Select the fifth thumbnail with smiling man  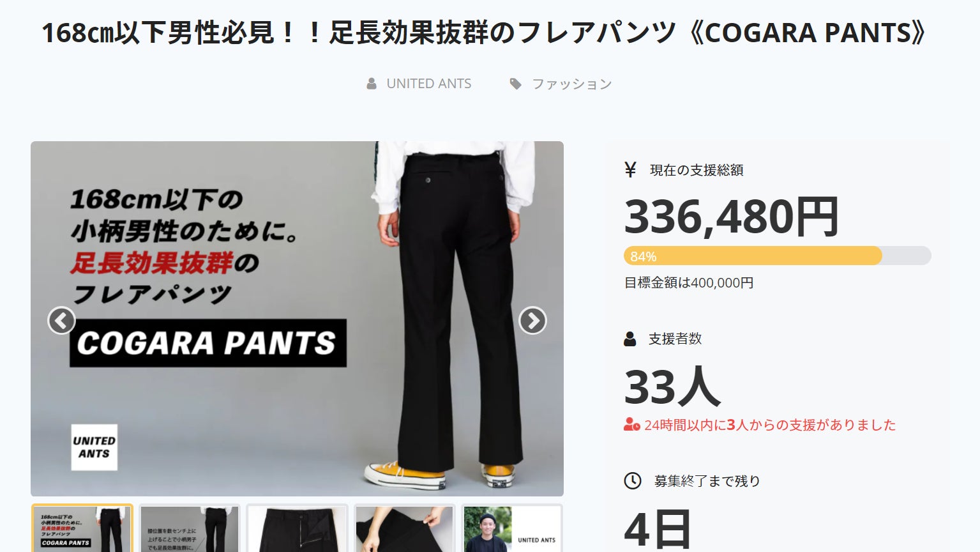pyautogui.click(x=512, y=528)
